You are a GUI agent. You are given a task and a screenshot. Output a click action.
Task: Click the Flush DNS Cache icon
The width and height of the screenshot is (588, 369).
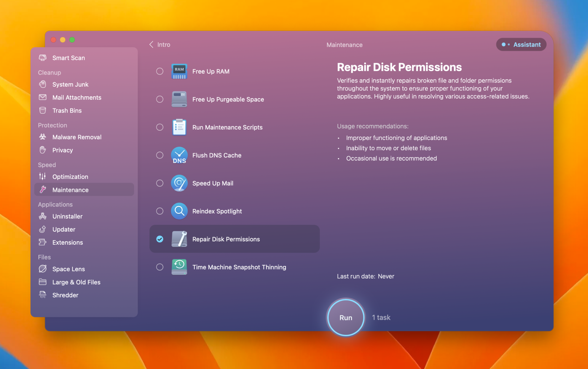(x=179, y=156)
